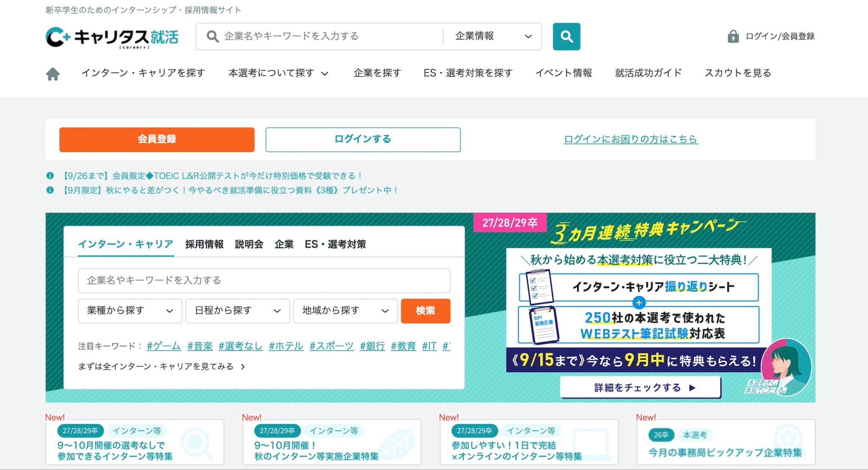Expand 本選考について探す menu
868x470 pixels.
[x=278, y=73]
